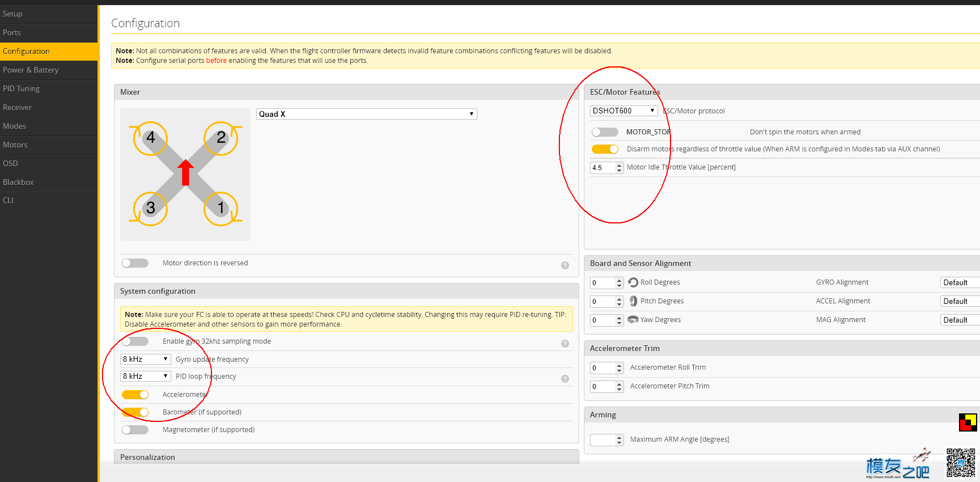Adjust Yaw Degrees with stepper arrows
The image size is (980, 482).
point(619,320)
